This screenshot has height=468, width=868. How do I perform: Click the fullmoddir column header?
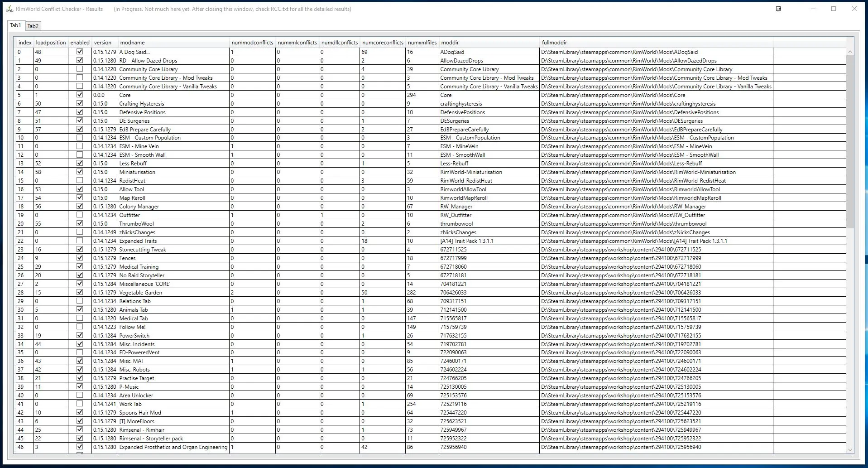[656, 43]
